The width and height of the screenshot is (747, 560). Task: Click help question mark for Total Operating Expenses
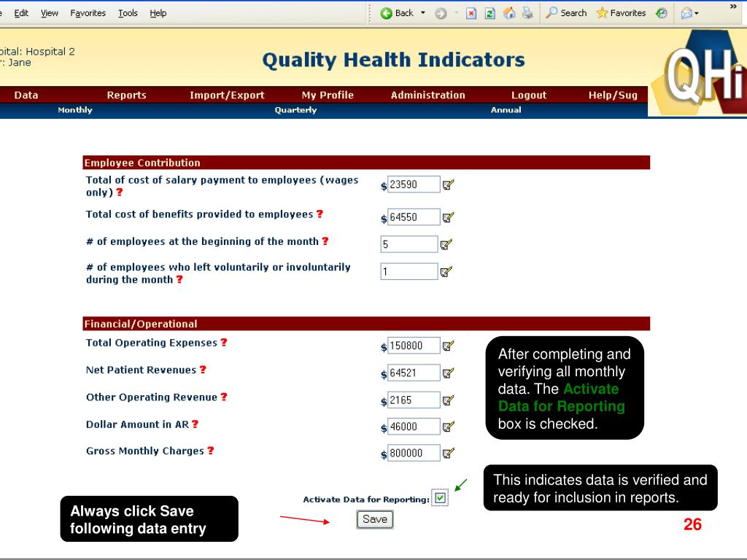[224, 342]
